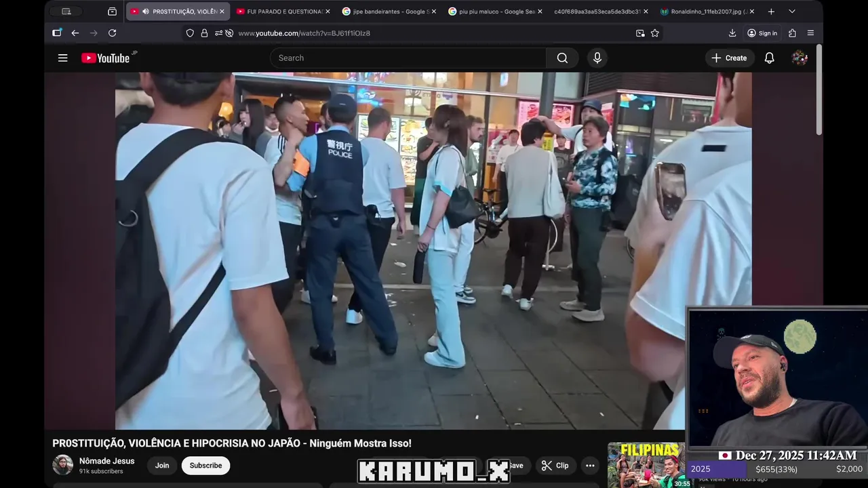Switch to piu piu maluco Google tab
The width and height of the screenshot is (868, 488).
coord(496,12)
